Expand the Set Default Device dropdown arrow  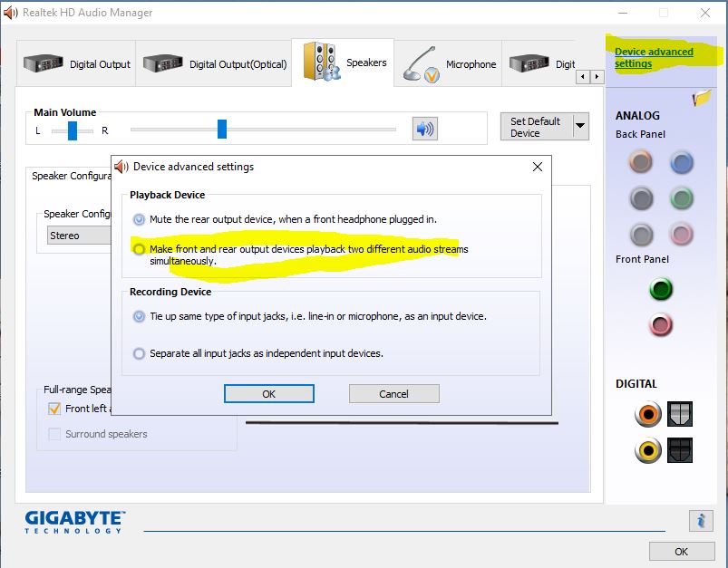[x=580, y=127]
